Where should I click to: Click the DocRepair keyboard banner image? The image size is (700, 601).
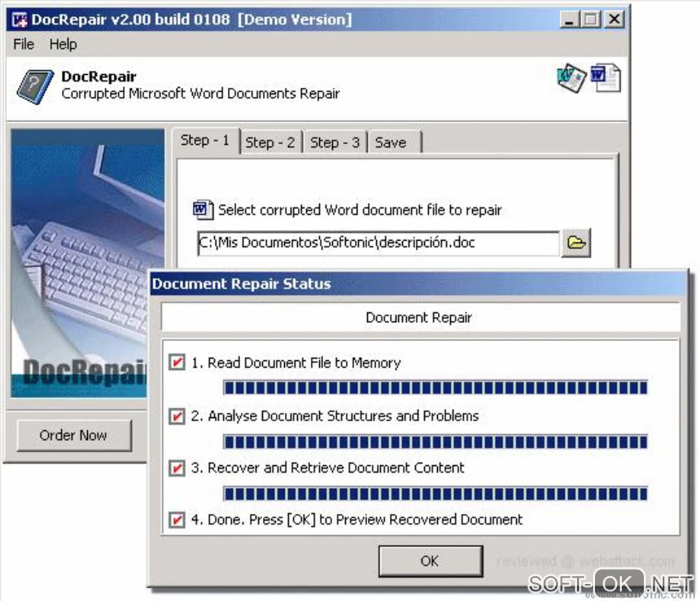coord(88,263)
